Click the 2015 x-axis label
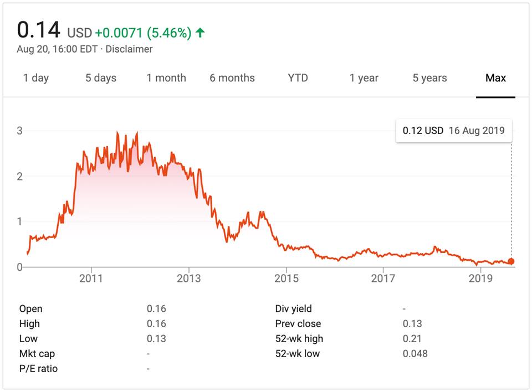This screenshot has height=392, width=532. pos(287,278)
